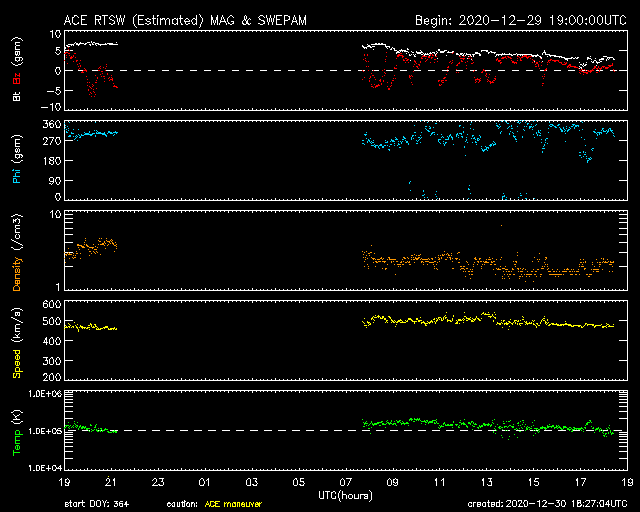
Task: Click the '07' hour label on the time axis
Action: (346, 482)
